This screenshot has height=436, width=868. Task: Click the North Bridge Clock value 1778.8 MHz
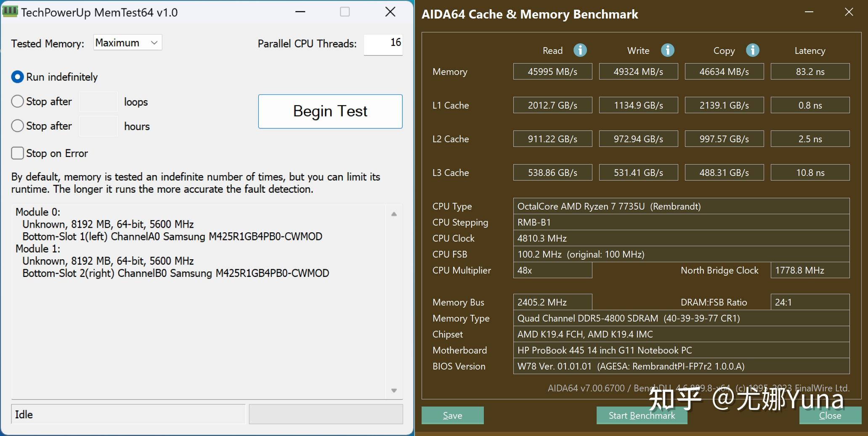(810, 270)
